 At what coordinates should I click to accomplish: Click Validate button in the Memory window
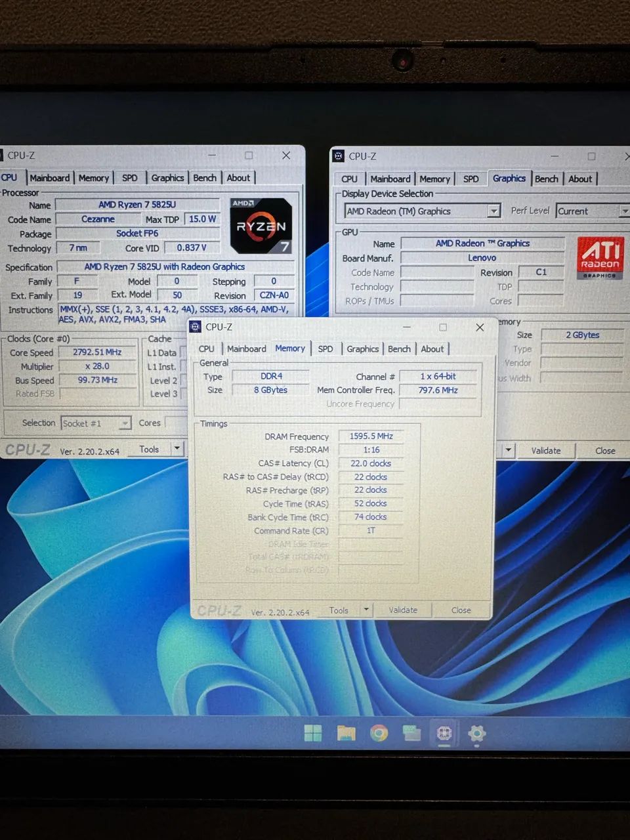click(x=403, y=610)
